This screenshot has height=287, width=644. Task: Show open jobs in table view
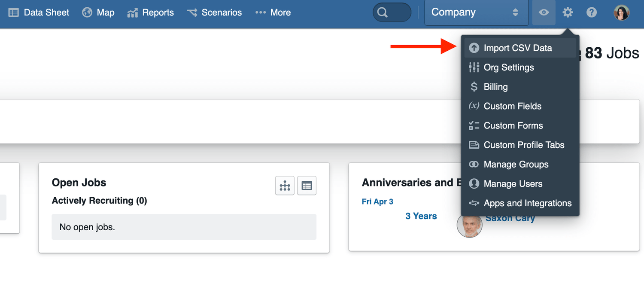pyautogui.click(x=307, y=186)
